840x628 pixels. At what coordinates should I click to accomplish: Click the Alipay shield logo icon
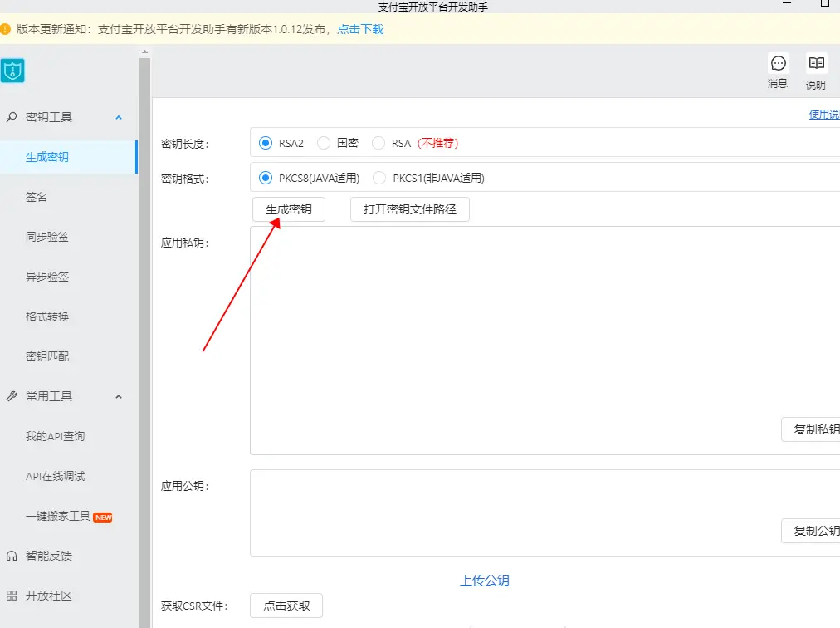12,71
